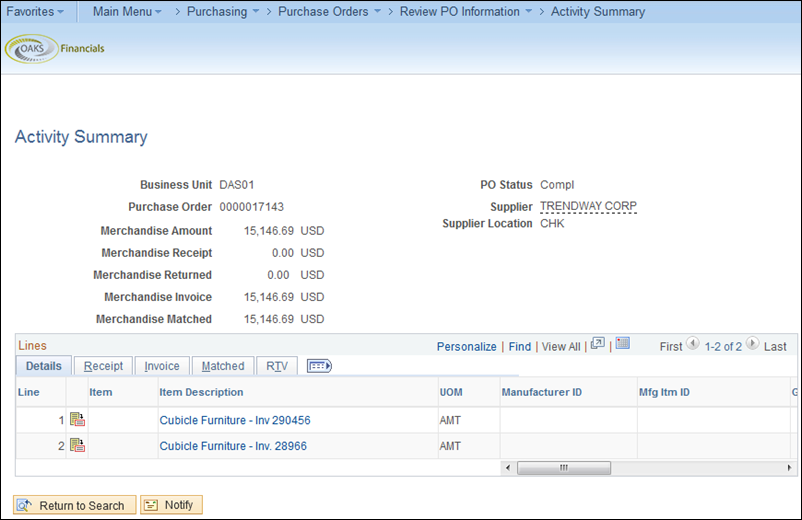Click the OAKS Financials logo
Image resolution: width=802 pixels, height=520 pixels.
(x=55, y=48)
